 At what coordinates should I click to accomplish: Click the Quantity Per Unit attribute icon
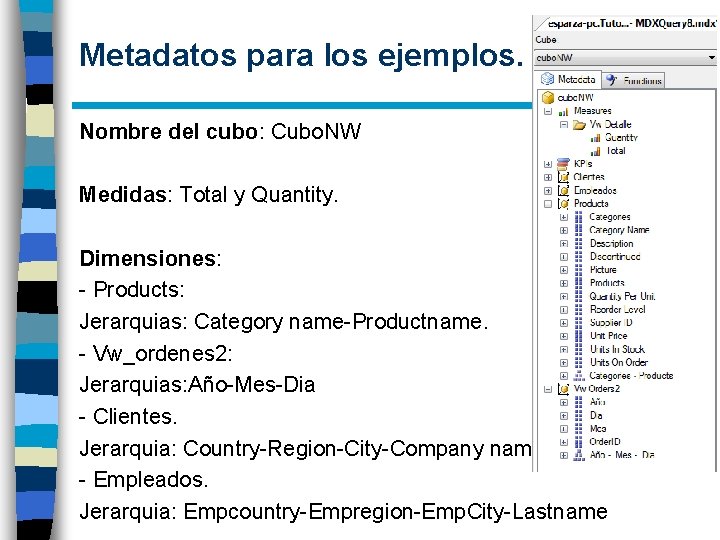579,296
